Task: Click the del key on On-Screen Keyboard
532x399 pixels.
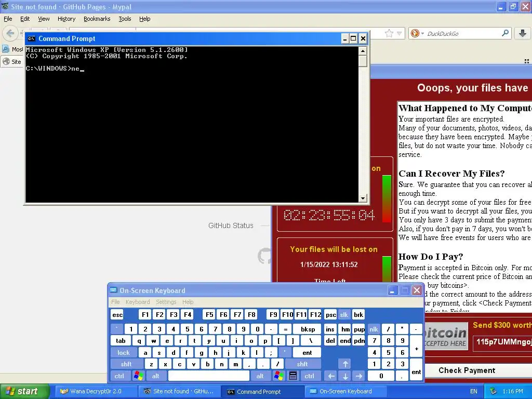Action: pos(330,341)
